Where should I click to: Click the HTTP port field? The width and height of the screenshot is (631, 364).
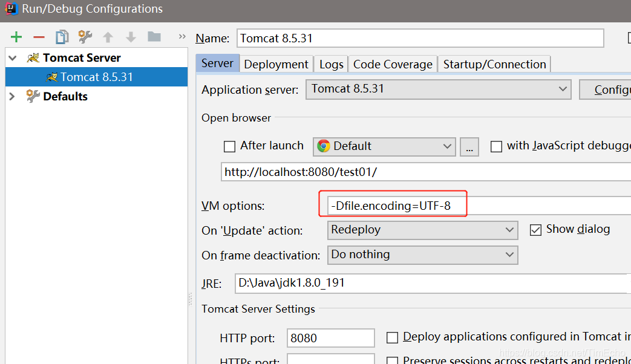[x=331, y=338]
